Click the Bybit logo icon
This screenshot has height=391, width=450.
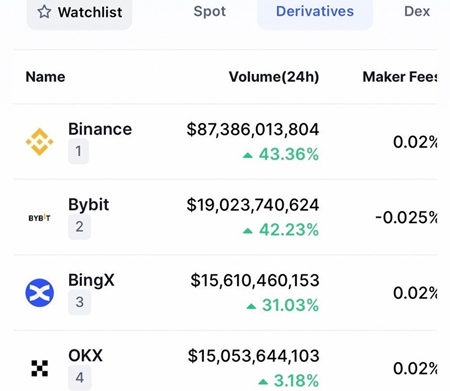pos(39,218)
